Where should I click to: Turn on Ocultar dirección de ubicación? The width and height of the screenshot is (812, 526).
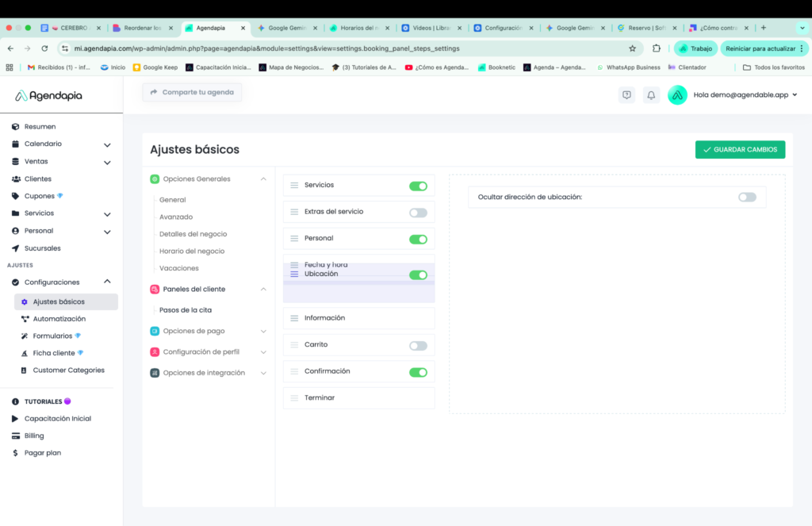tap(747, 198)
